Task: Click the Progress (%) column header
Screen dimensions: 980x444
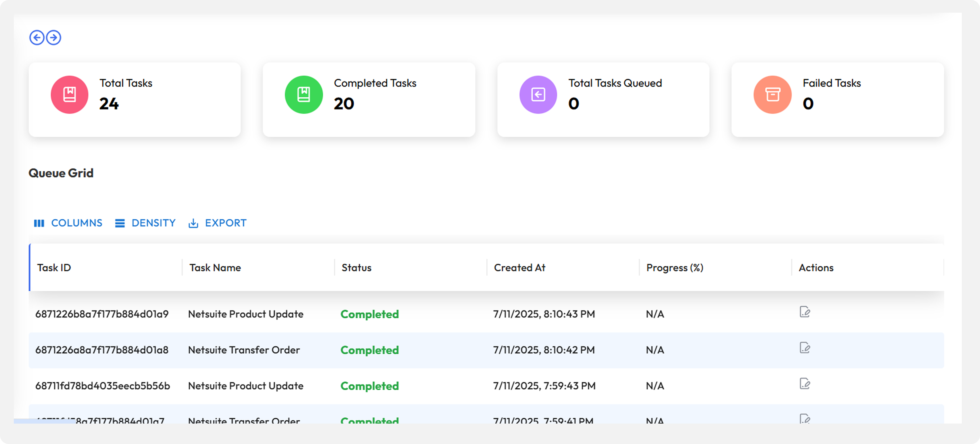Action: (x=674, y=268)
